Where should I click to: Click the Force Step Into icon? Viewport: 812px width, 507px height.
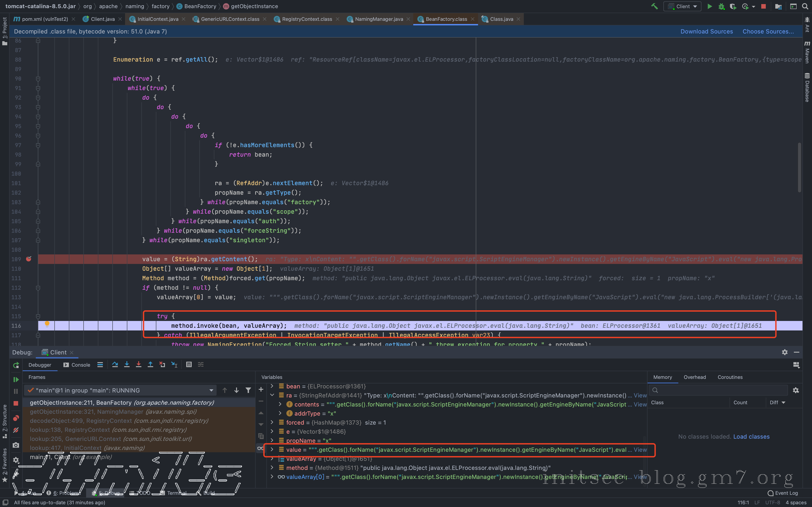pyautogui.click(x=139, y=364)
